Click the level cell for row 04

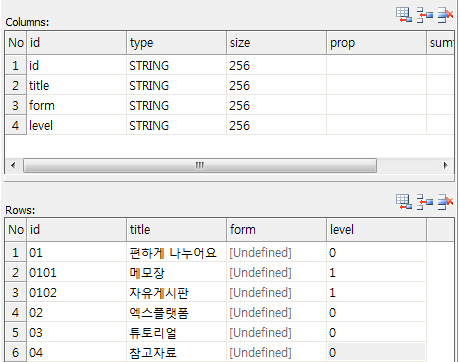click(x=376, y=352)
